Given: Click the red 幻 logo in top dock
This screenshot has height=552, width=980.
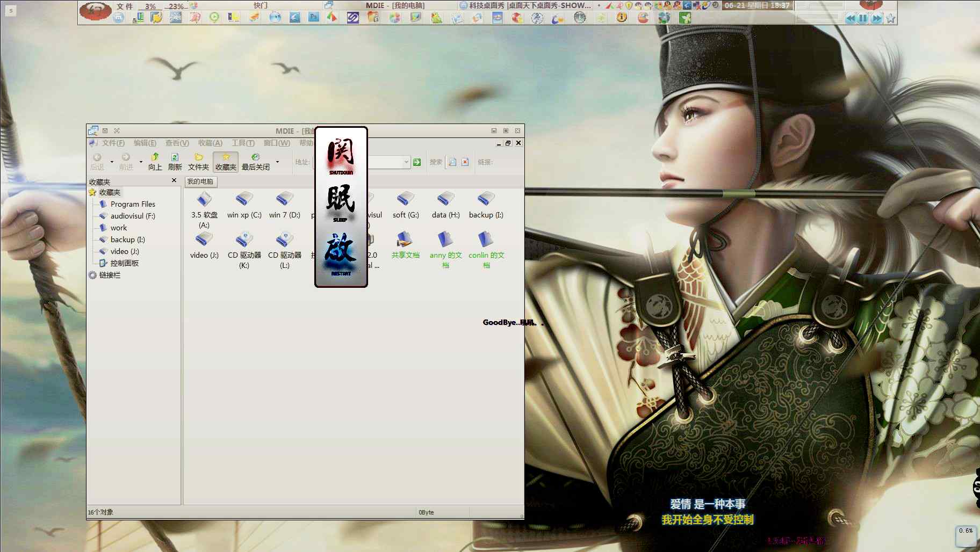Looking at the screenshot, I should pyautogui.click(x=96, y=11).
